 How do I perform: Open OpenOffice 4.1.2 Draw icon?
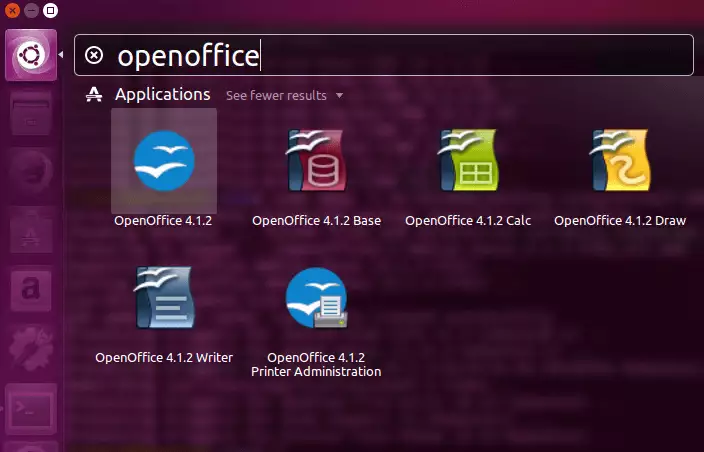[x=620, y=161]
